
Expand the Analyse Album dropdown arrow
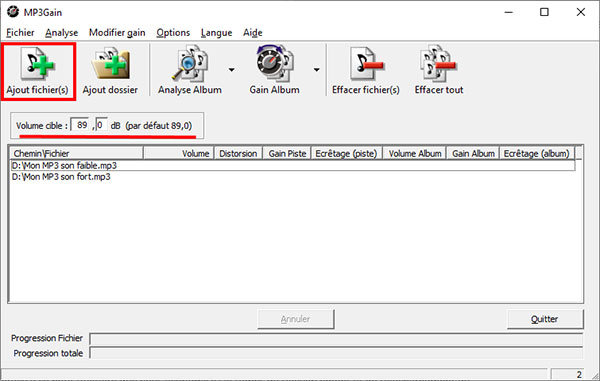tap(232, 70)
